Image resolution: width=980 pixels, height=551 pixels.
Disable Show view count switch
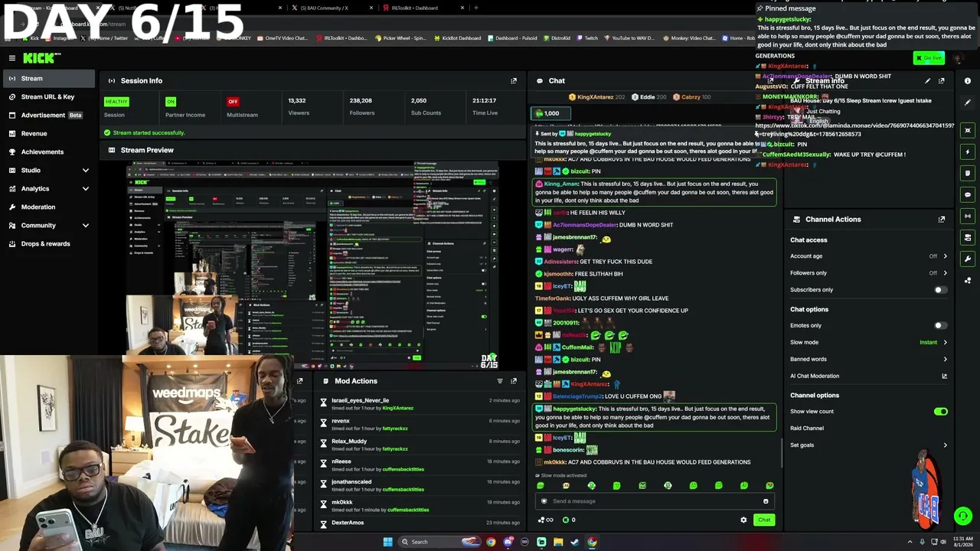(x=940, y=412)
